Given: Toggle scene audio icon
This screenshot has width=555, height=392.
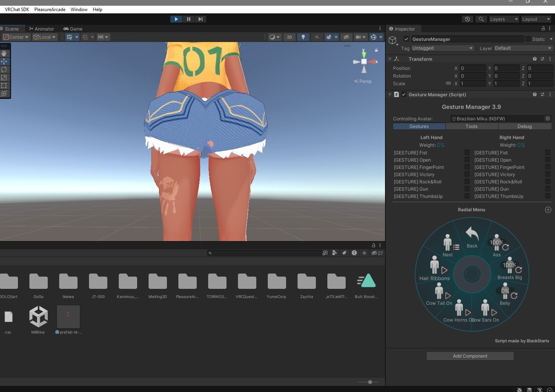Looking at the screenshot, I should click(x=317, y=37).
